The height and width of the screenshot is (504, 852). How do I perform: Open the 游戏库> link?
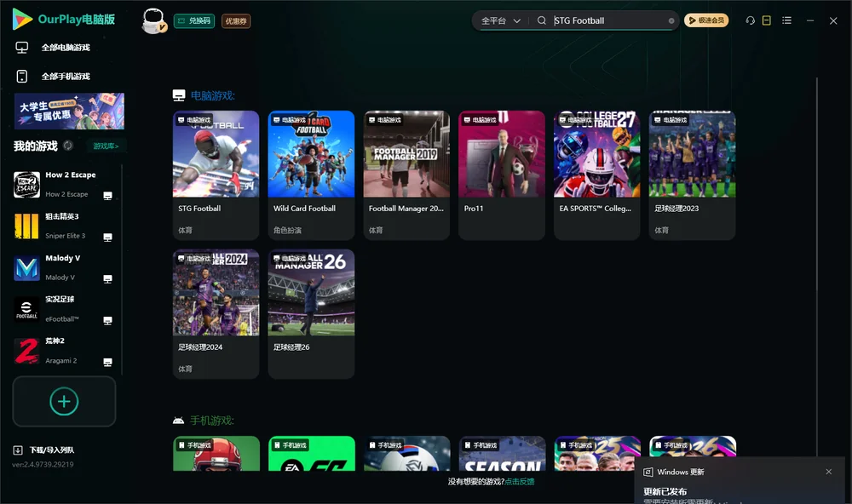pyautogui.click(x=106, y=146)
